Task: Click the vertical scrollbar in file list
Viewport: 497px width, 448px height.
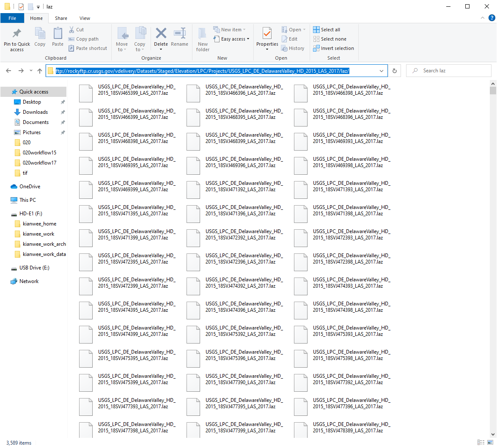Action: point(493,254)
